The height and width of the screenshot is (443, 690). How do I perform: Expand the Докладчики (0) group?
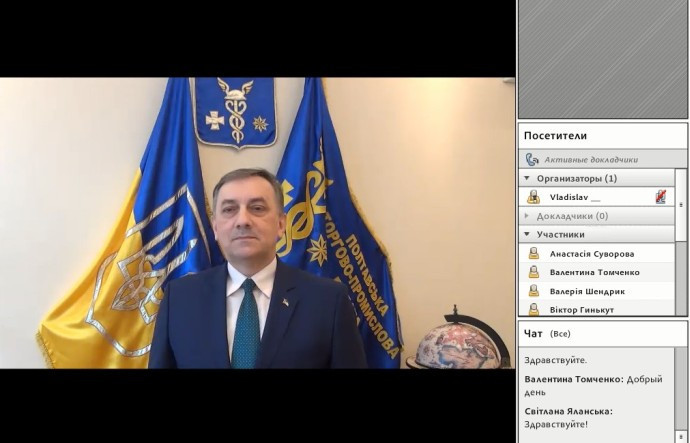click(x=527, y=216)
